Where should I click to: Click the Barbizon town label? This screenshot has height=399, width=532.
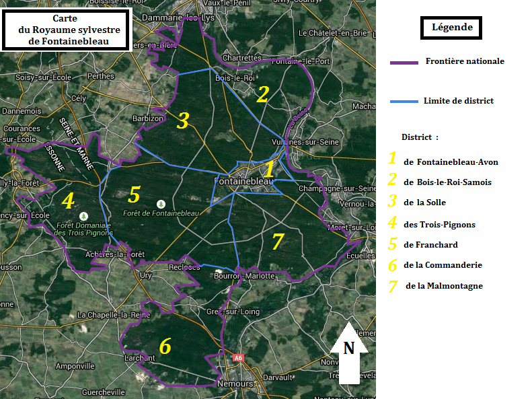149,118
